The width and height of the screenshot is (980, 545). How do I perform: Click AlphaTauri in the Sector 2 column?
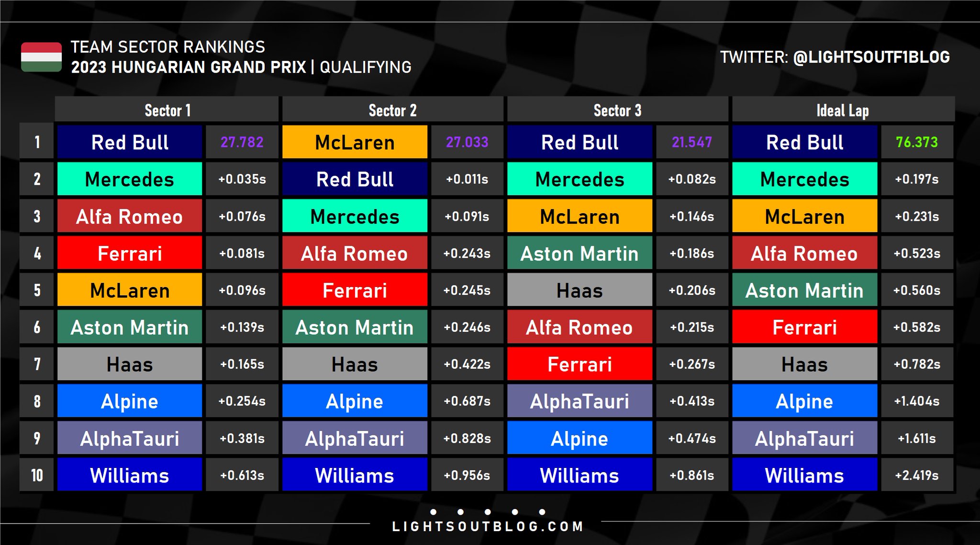coord(355,438)
